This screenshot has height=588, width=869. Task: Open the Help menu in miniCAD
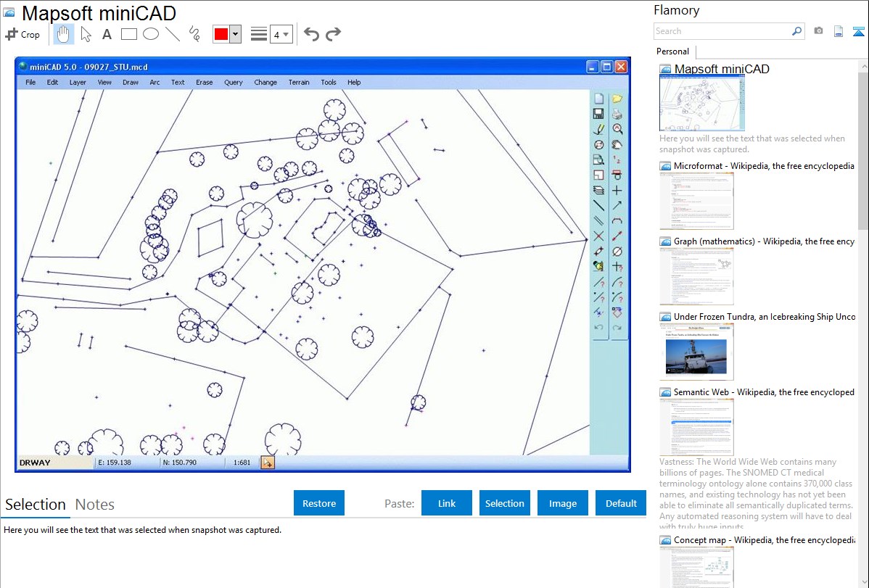[x=354, y=82]
